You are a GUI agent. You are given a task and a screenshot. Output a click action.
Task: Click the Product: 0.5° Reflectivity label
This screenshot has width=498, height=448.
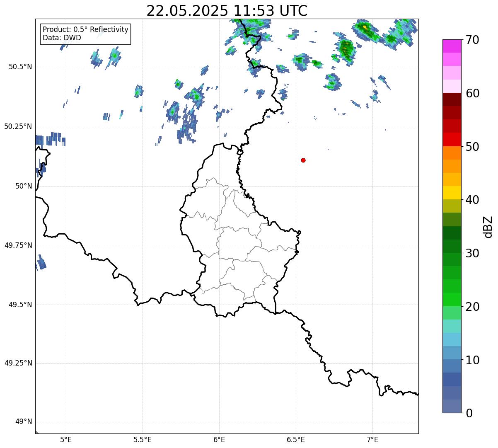coord(85,30)
